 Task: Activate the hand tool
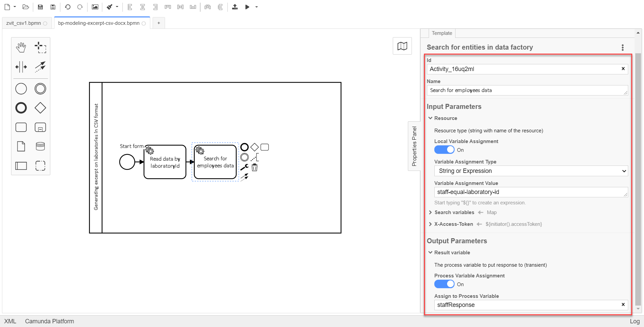[21, 48]
